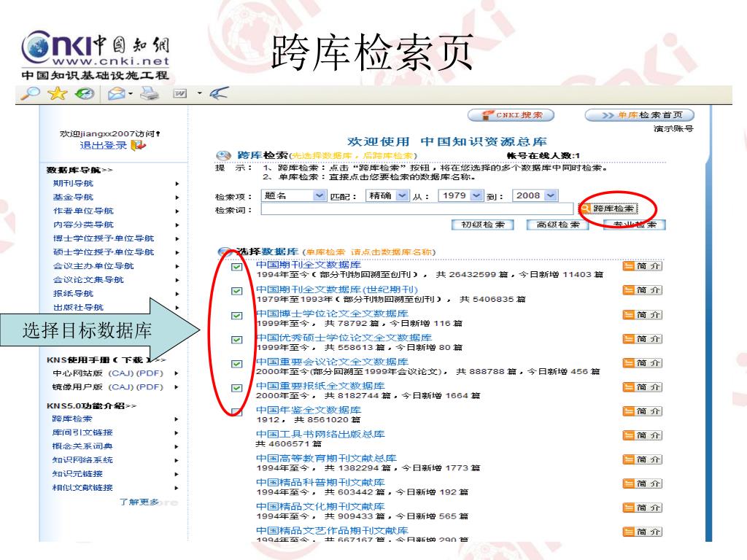Click the history globe toolbar icon
Image resolution: width=747 pixels, height=560 pixels.
point(85,94)
